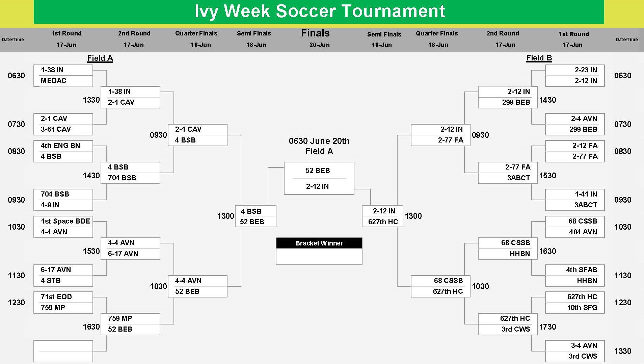
Task: Click the 71st EOD team cell
Action: (63, 297)
